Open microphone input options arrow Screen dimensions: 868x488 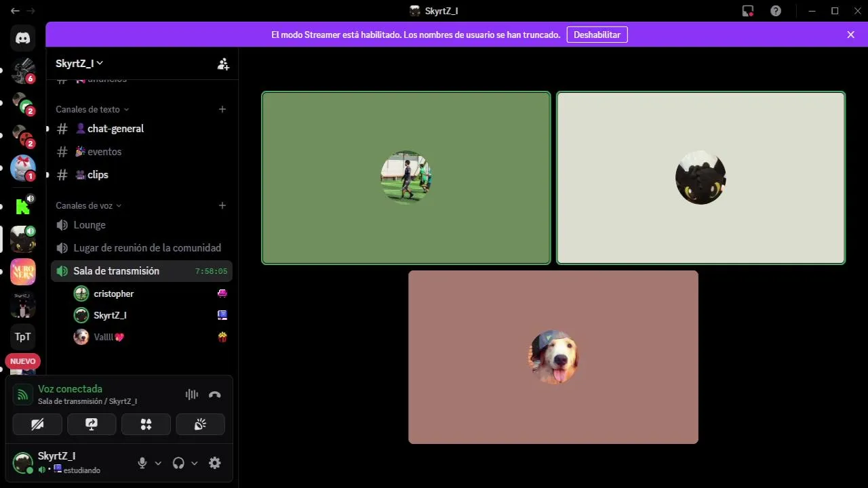(158, 463)
